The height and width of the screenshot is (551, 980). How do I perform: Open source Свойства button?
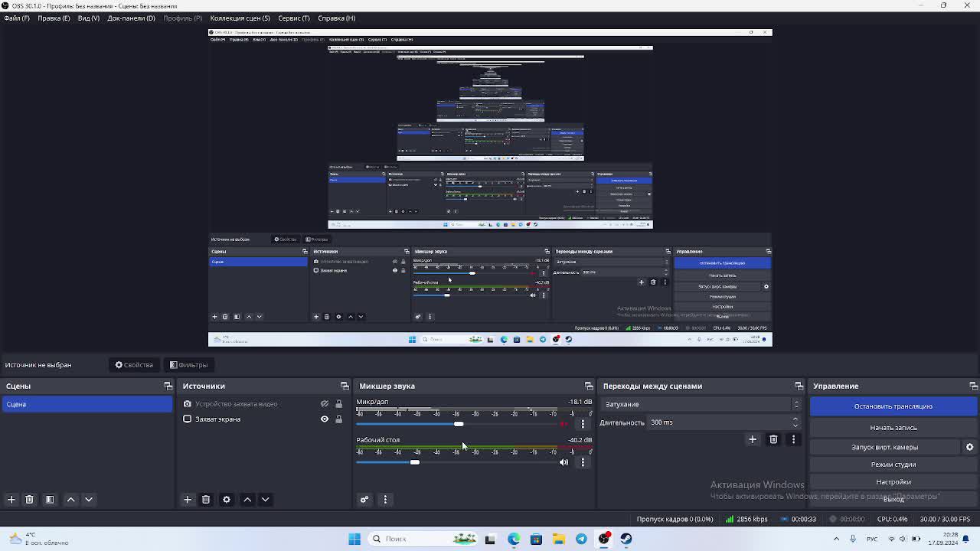[x=134, y=365]
